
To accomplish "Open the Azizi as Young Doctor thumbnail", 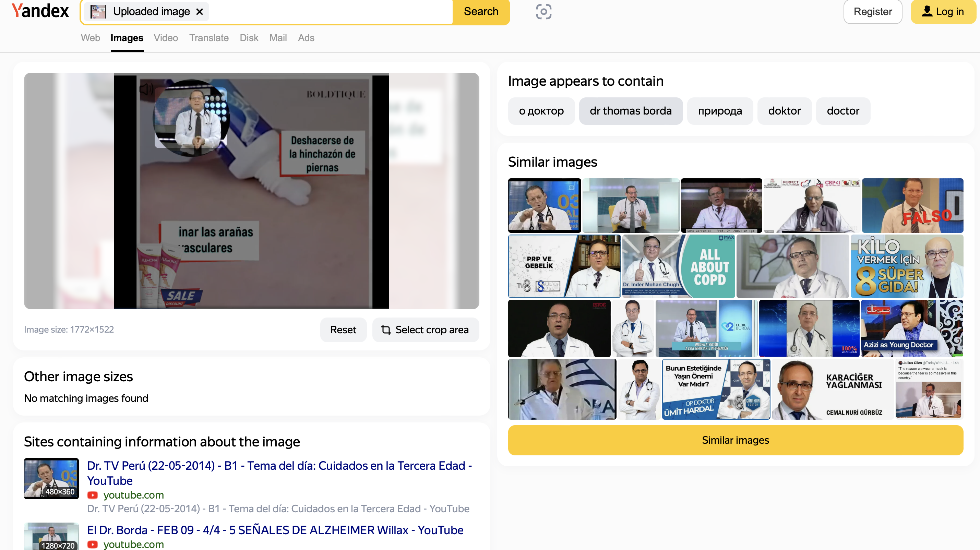I will click(x=912, y=328).
